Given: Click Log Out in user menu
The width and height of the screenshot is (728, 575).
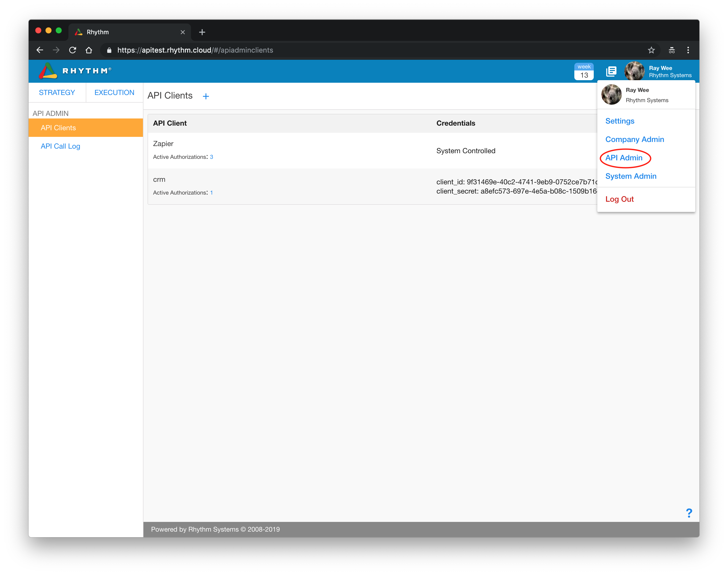Looking at the screenshot, I should (x=619, y=199).
